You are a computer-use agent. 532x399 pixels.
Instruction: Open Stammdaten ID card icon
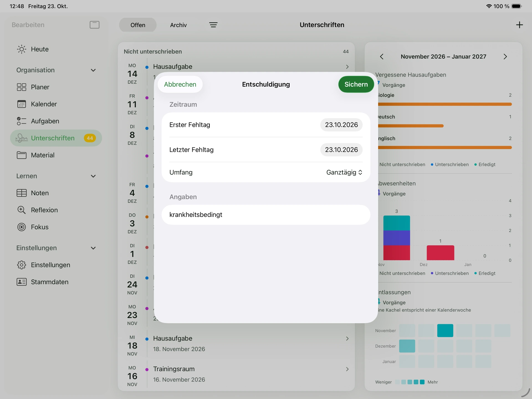[x=22, y=282]
